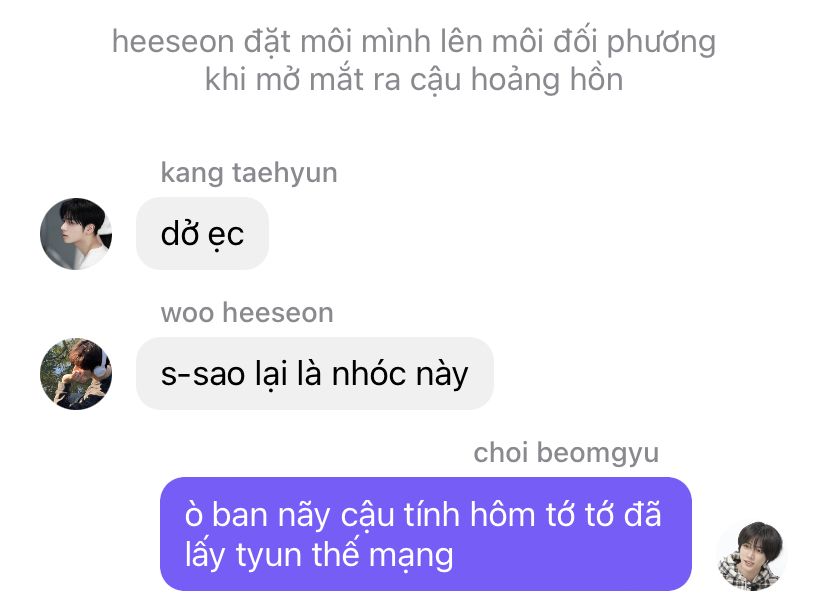The width and height of the screenshot is (828, 612).
Task: View choi beomgyu's avatar beside purple bubble
Action: click(x=752, y=555)
